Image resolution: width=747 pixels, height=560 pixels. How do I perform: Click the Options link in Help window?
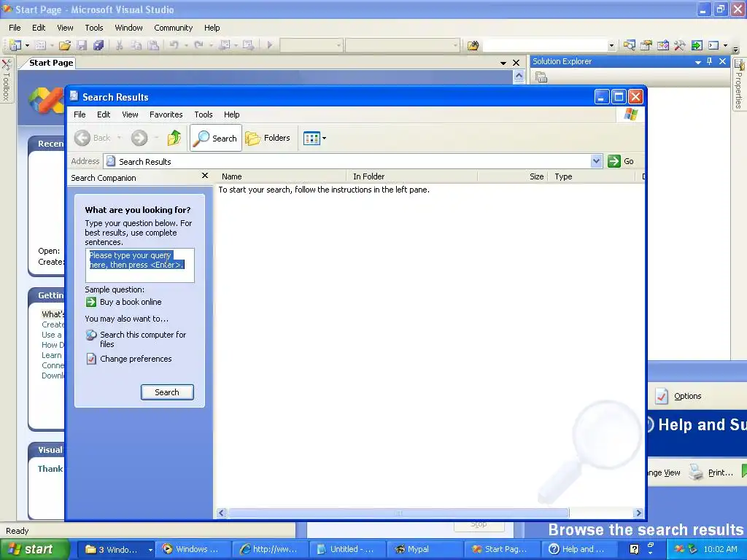(x=687, y=396)
